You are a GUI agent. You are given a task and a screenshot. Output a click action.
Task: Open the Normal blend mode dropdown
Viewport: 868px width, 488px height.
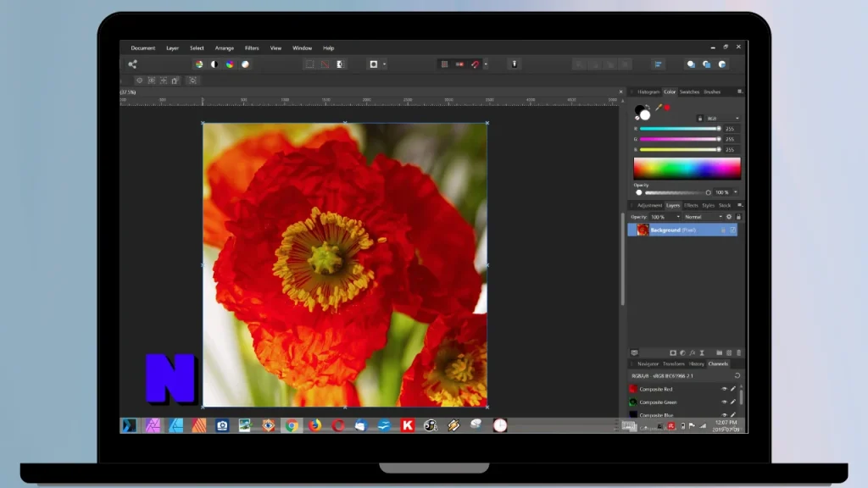703,217
